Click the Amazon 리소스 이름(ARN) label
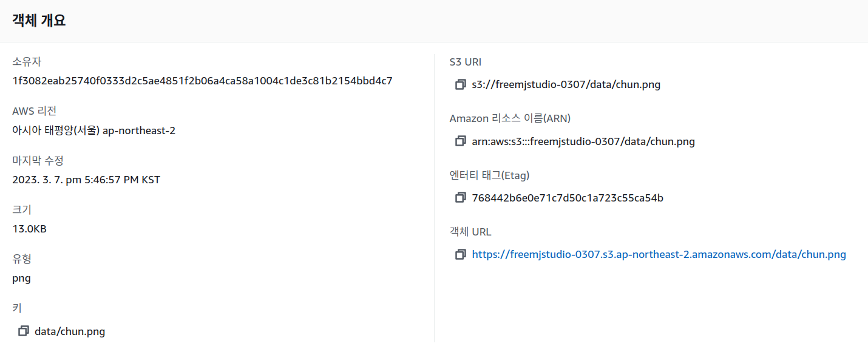This screenshot has height=352, width=868. coord(510,118)
